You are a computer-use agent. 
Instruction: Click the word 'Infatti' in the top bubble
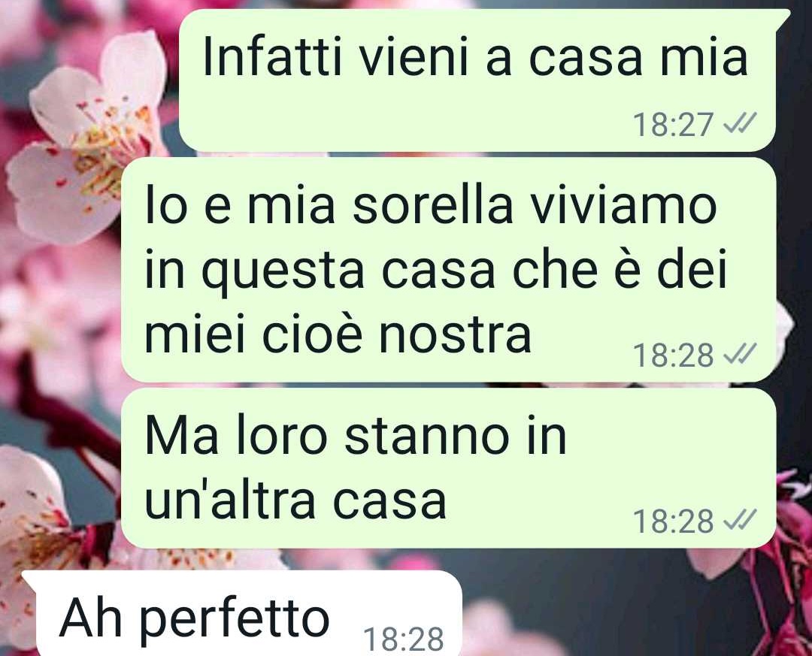click(272, 56)
